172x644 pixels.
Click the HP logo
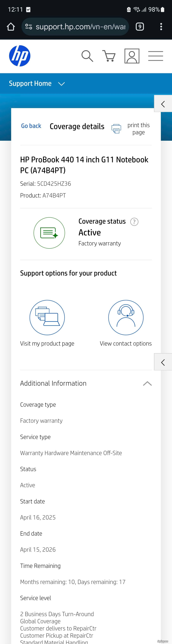[20, 56]
